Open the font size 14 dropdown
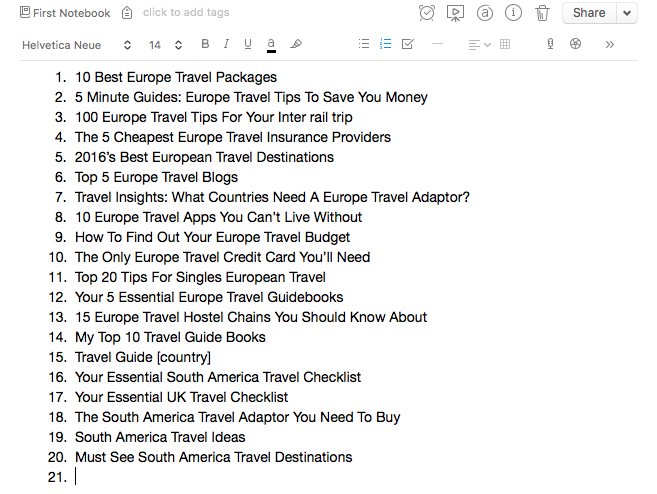 pyautogui.click(x=166, y=45)
